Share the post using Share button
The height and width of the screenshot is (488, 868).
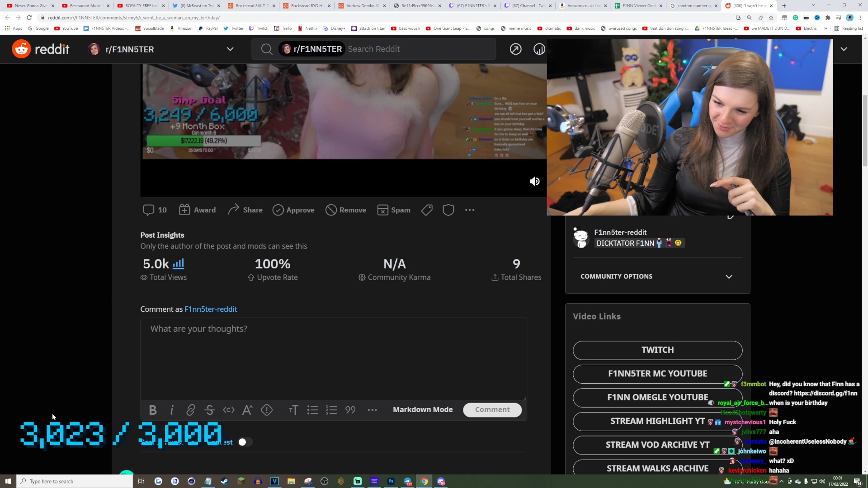pos(245,210)
